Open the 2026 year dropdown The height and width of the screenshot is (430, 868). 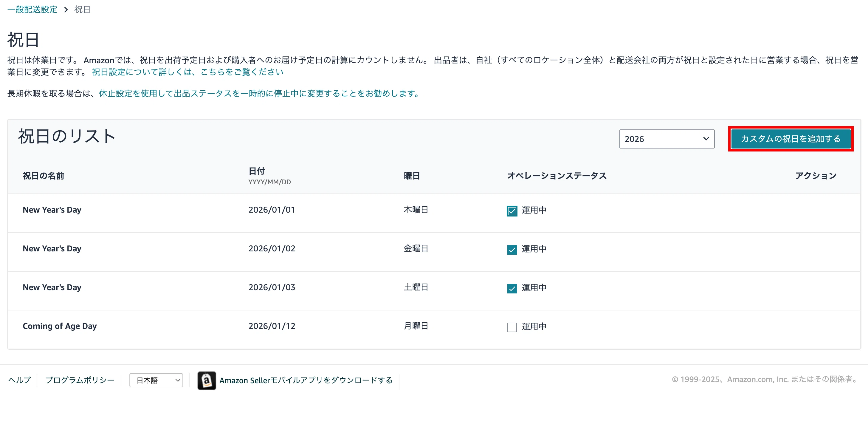666,139
